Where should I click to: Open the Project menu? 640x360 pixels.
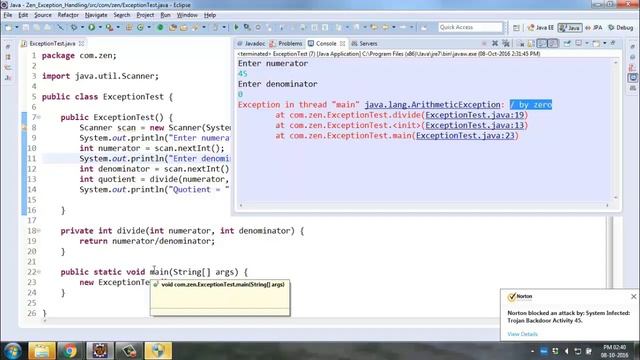click(145, 15)
